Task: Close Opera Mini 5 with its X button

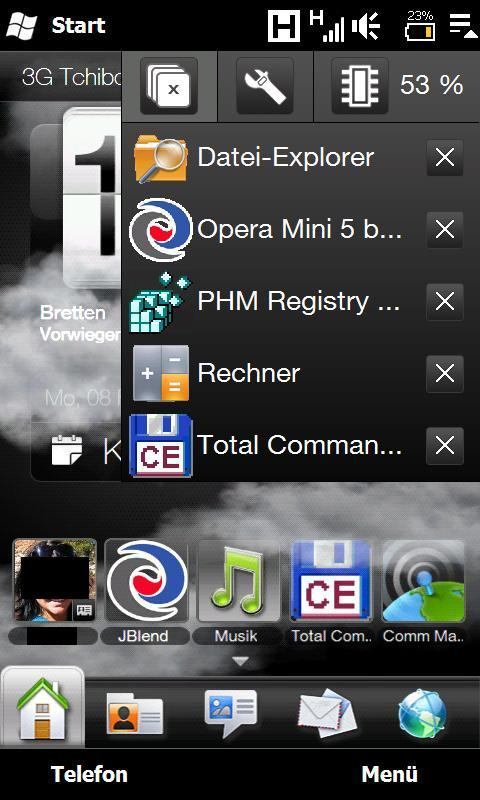Action: [445, 230]
